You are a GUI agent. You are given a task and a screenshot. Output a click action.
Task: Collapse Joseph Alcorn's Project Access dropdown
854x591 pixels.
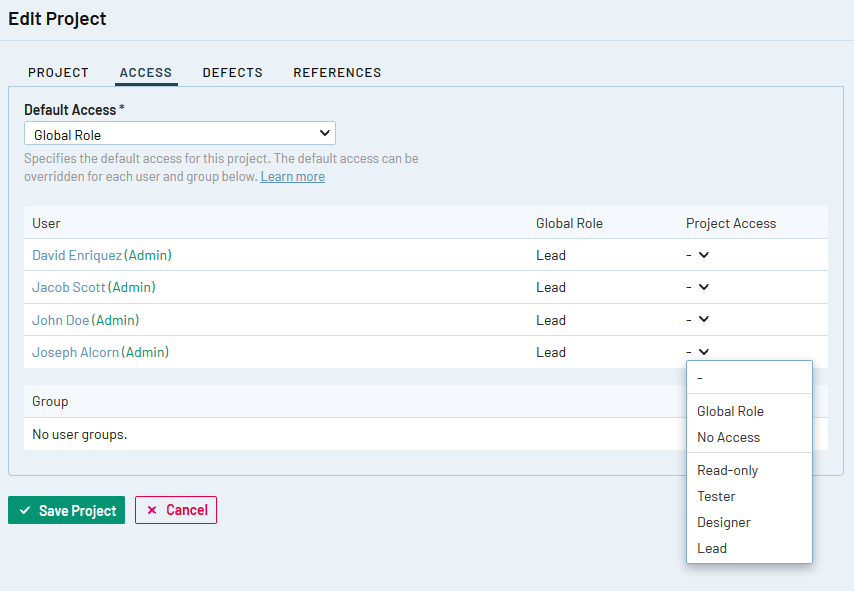(698, 352)
